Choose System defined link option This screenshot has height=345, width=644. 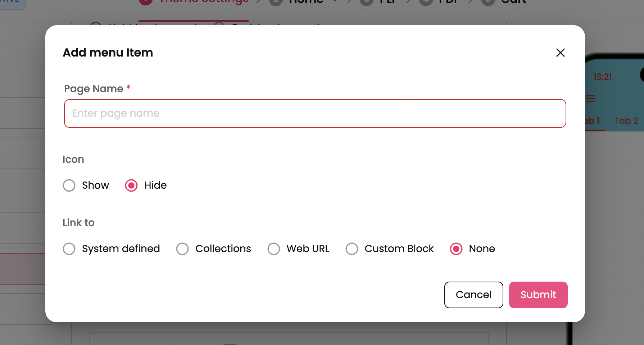69,249
